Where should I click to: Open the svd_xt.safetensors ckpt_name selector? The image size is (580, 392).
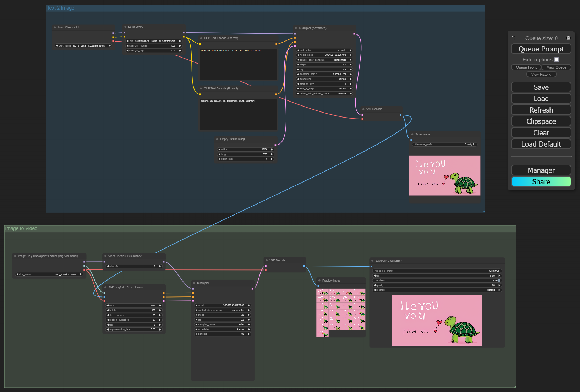point(49,274)
